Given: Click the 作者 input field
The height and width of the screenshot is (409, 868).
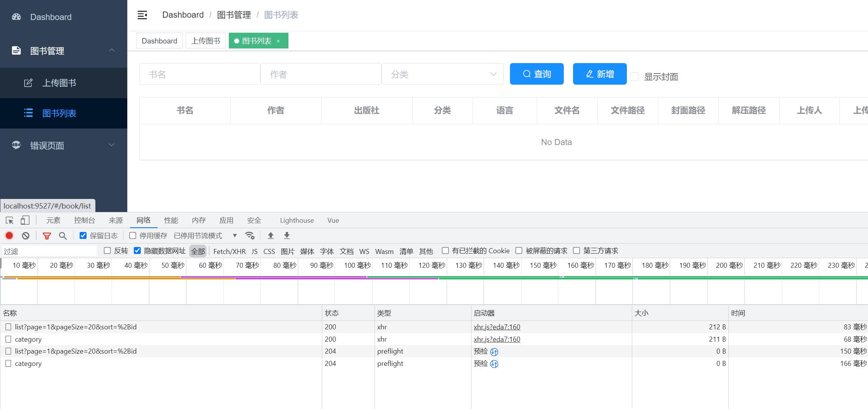Looking at the screenshot, I should [x=321, y=74].
